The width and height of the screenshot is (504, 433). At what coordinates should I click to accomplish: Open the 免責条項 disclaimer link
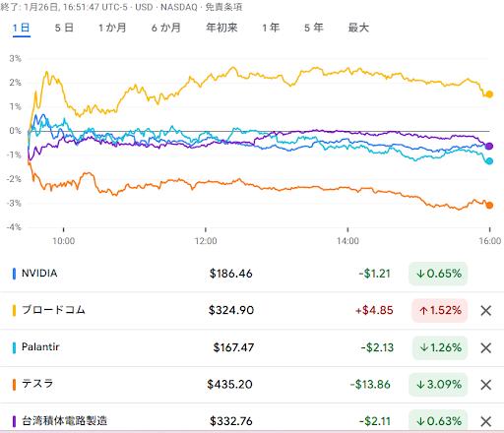(x=223, y=7)
